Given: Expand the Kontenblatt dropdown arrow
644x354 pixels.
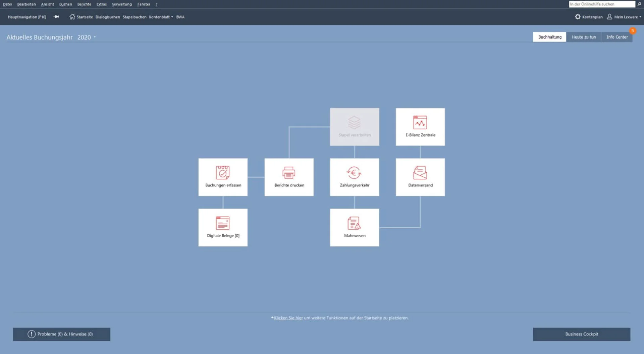Looking at the screenshot, I should click(x=172, y=17).
